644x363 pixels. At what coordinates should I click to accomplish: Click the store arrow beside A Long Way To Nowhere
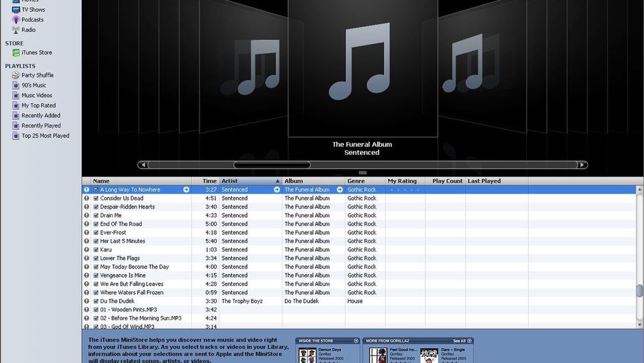186,189
